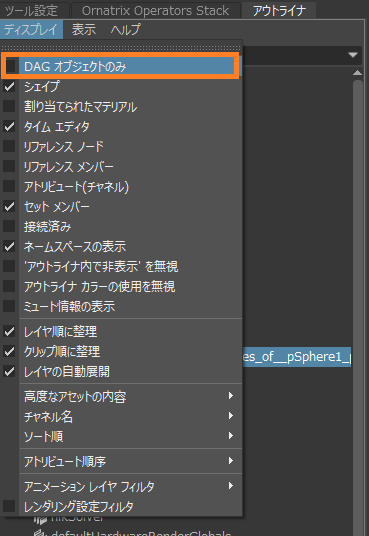Enable リファレンス メンバー display

[9, 166]
